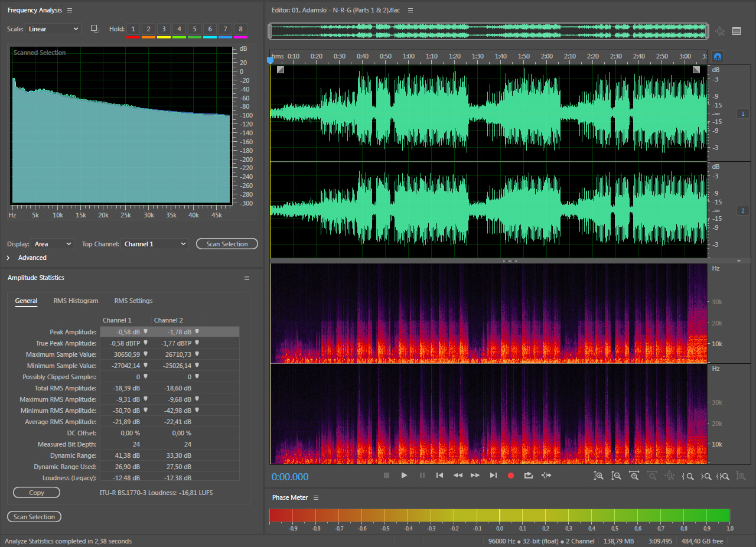Click the 2:00 mark on the time ruler

(546, 56)
